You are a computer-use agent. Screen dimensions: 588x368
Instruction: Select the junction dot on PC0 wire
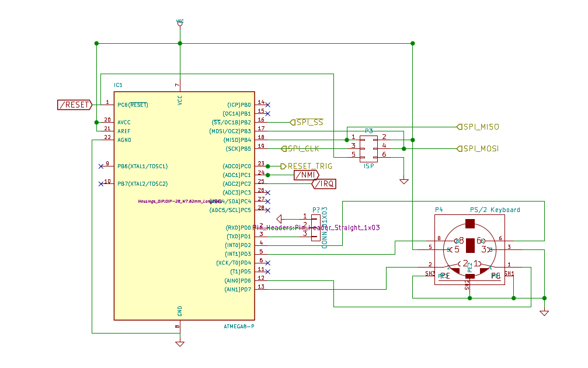tap(268, 166)
